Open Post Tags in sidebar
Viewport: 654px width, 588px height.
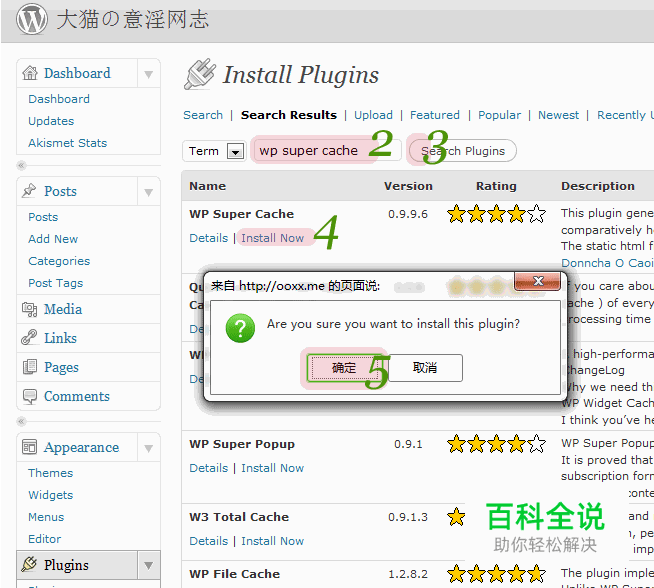55,283
